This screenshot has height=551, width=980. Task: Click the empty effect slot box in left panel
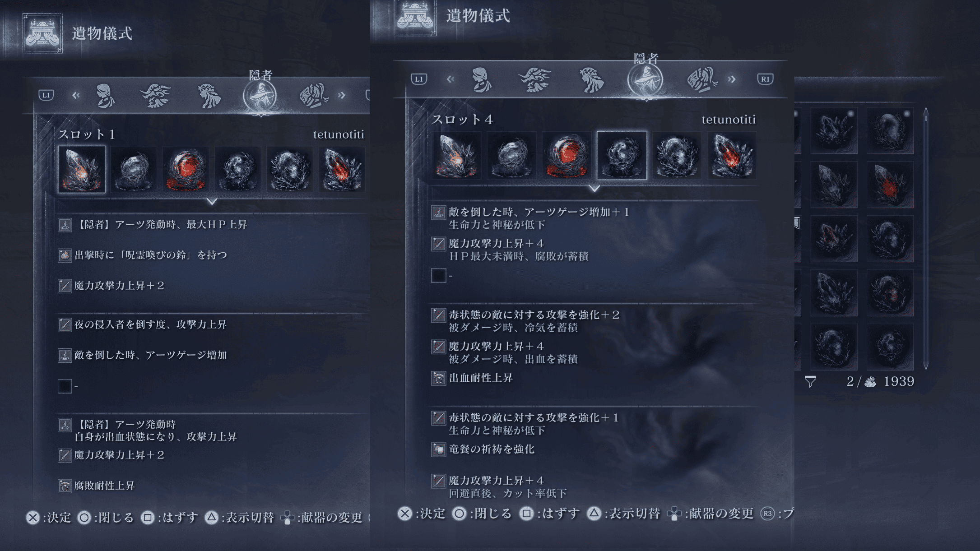[65, 386]
